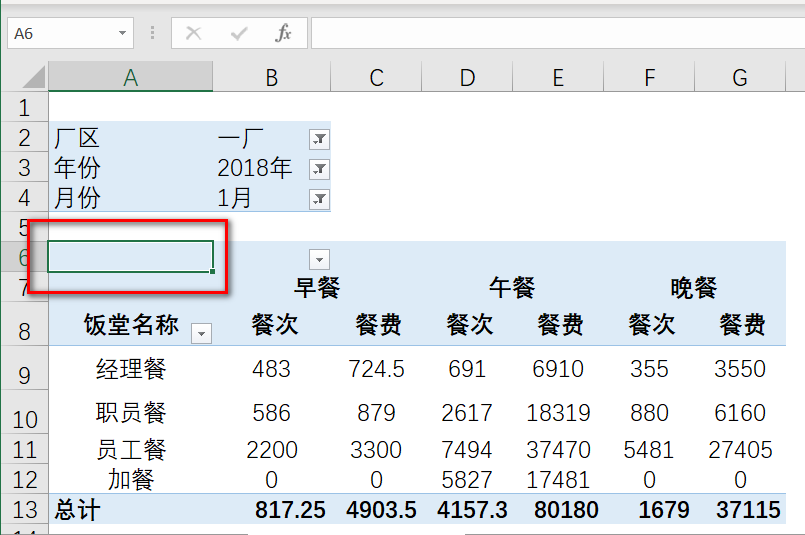Screen dimensions: 805x535
Task: Click the 饭堂名称 header cell
Action: (131, 324)
